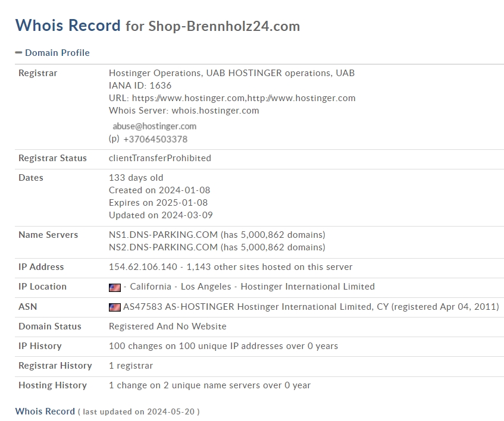Click the 'Dates' row label

pos(31,178)
